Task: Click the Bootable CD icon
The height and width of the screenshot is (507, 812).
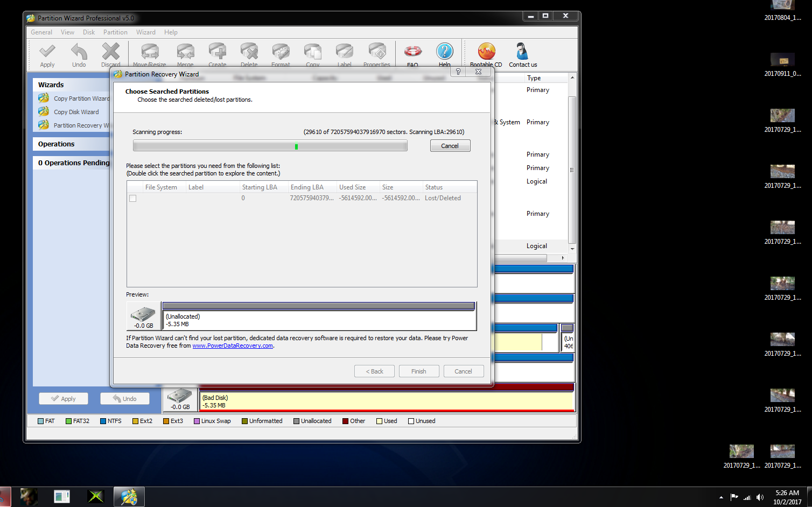Action: [x=486, y=52]
